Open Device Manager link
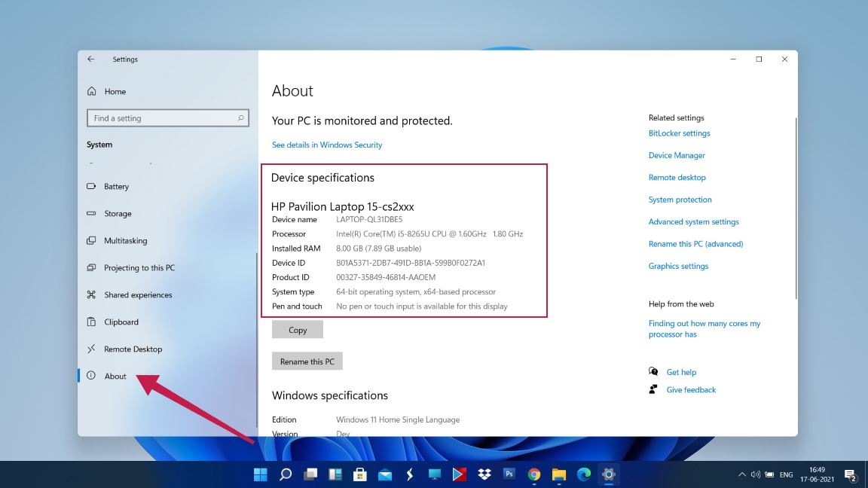This screenshot has height=488, width=868. [x=677, y=155]
